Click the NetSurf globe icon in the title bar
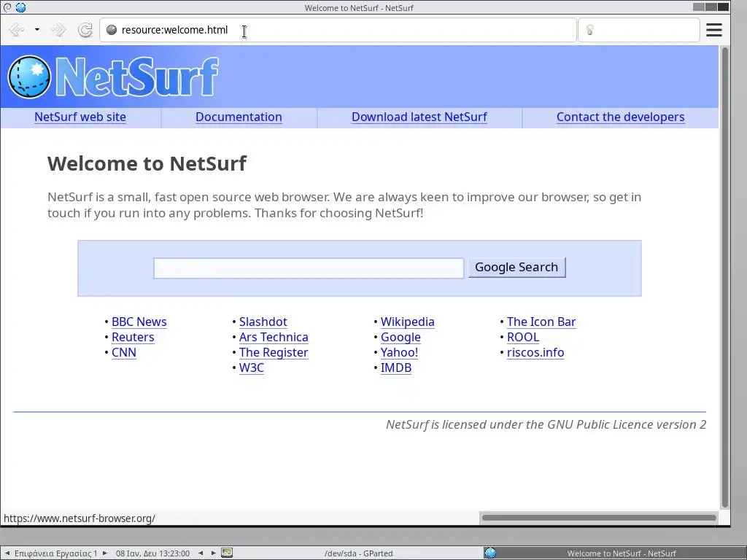This screenshot has height=560, width=747. (20, 7)
